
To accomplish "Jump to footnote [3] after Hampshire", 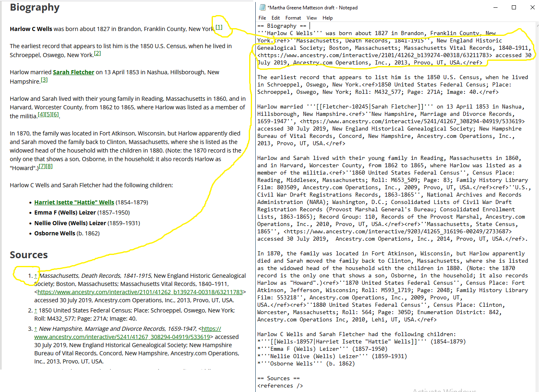I will [x=44, y=80].
